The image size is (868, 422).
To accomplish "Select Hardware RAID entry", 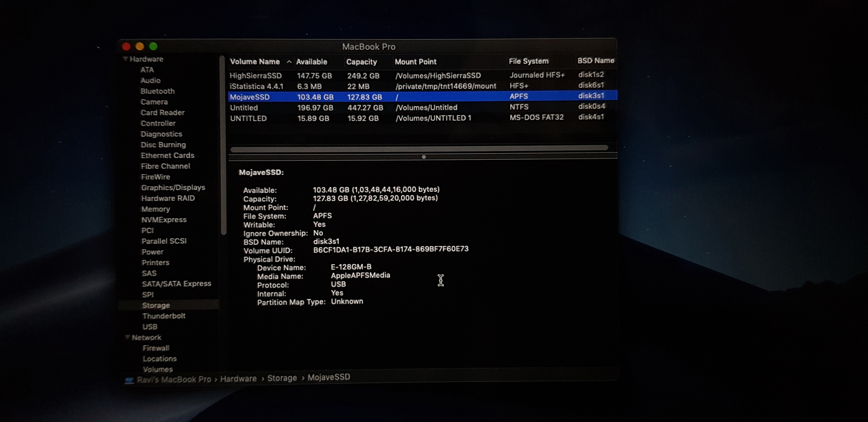I will [168, 198].
